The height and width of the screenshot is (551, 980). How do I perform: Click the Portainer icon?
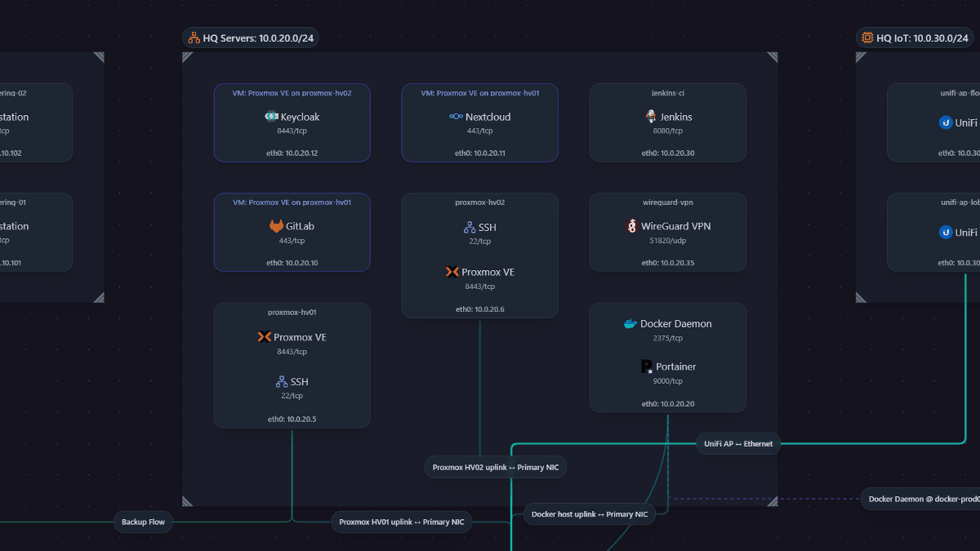648,366
